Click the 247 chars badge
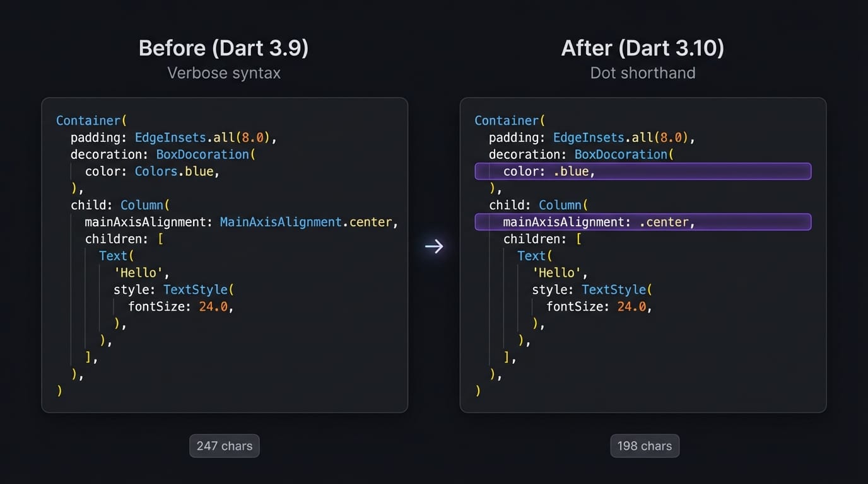The height and width of the screenshot is (484, 868). [224, 446]
